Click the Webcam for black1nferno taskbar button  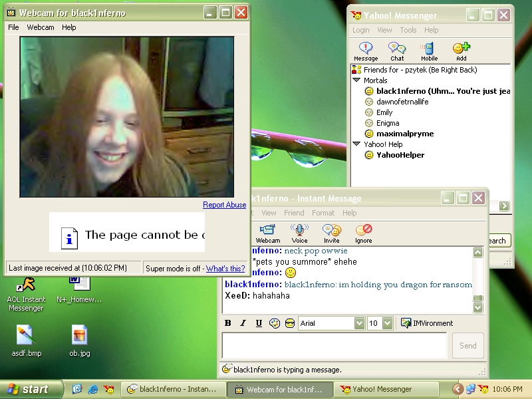(279, 389)
